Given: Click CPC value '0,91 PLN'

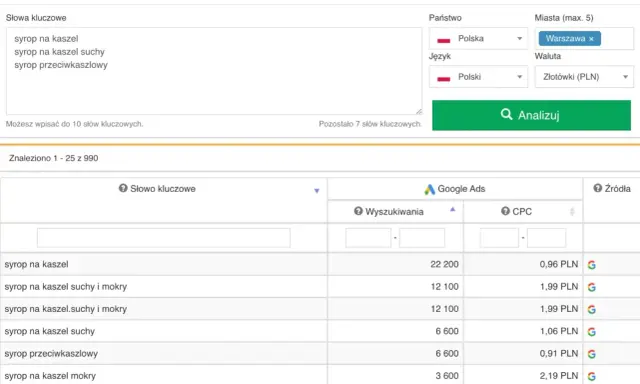Looking at the screenshot, I should click(559, 353).
